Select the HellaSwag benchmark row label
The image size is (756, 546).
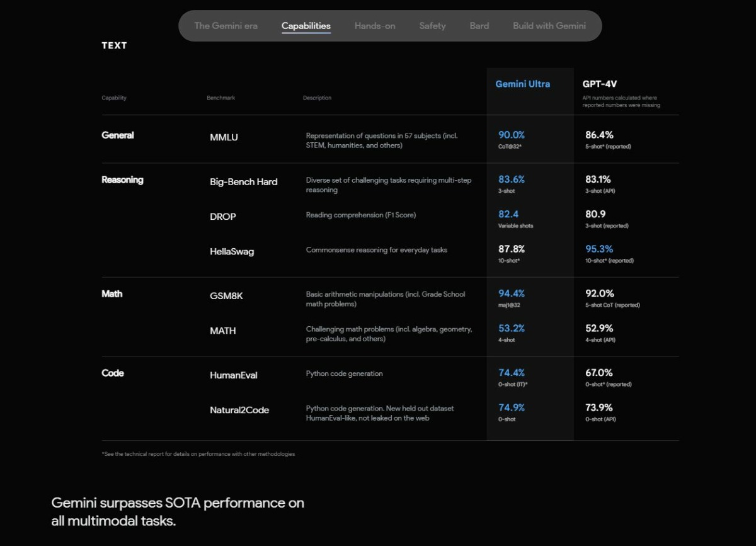[x=232, y=252]
